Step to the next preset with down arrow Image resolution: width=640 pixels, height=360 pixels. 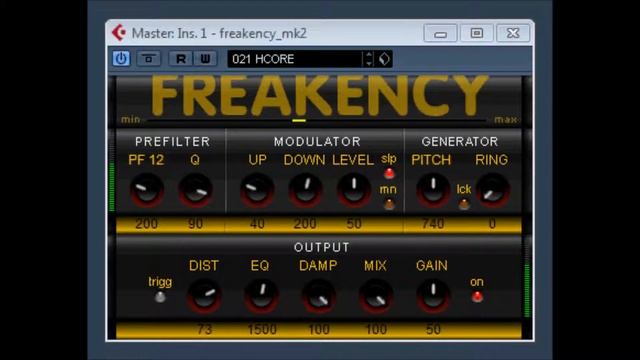click(x=369, y=63)
